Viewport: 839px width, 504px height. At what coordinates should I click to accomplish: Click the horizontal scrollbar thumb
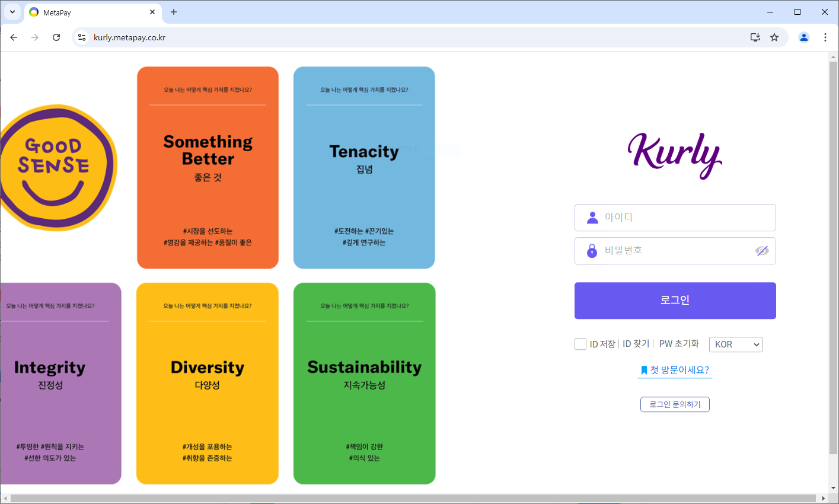413,499
